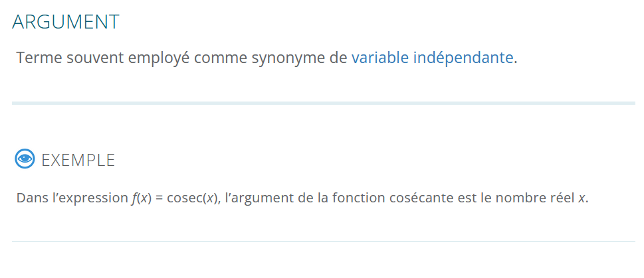Click the EXEMPLE section heading text
This screenshot has height=278, width=644.
click(78, 160)
